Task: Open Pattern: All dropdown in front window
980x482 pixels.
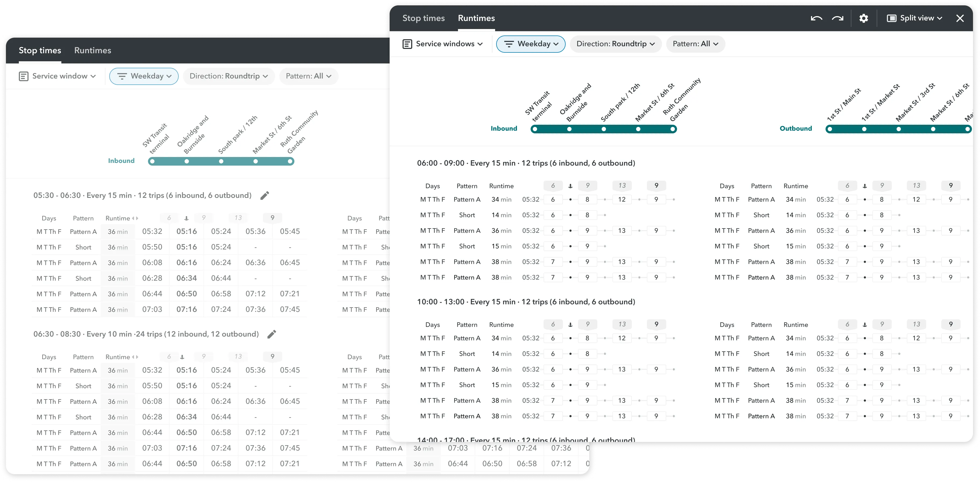Action: pos(695,44)
